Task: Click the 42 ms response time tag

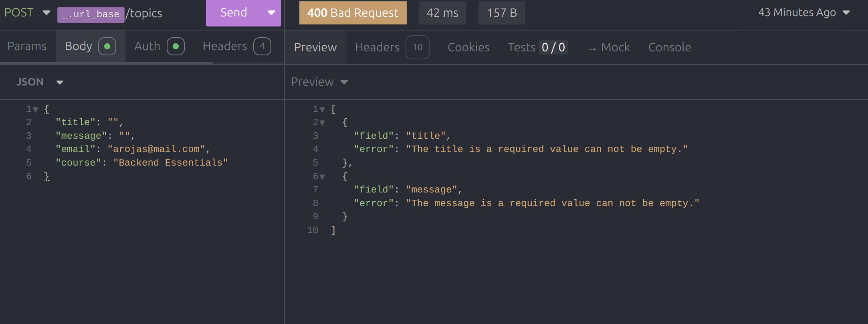Action: coord(442,13)
